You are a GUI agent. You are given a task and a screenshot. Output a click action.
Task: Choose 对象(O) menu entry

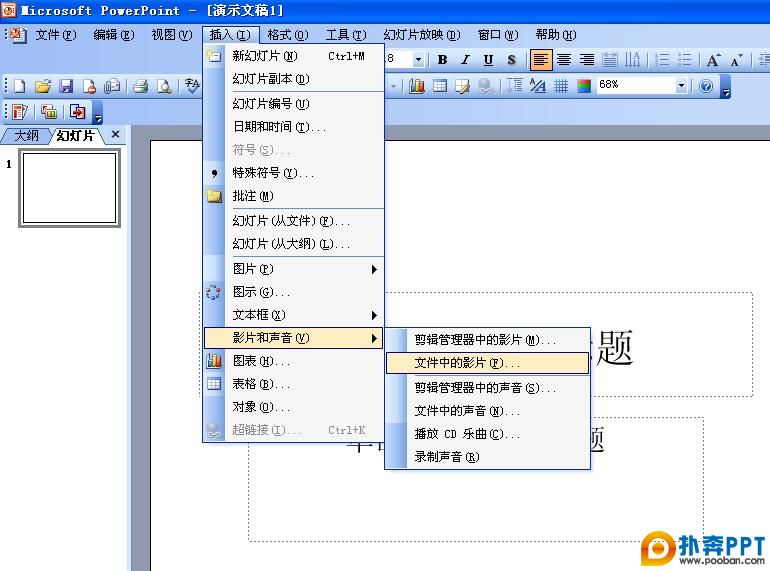click(293, 407)
